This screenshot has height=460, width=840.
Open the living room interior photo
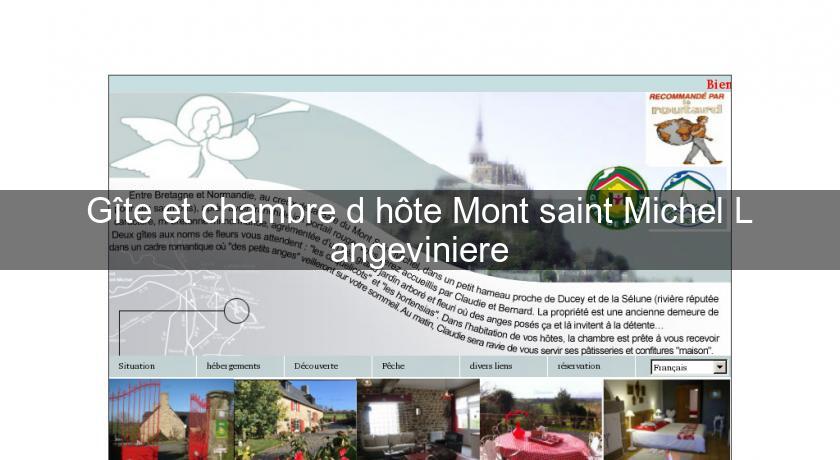[x=418, y=420]
